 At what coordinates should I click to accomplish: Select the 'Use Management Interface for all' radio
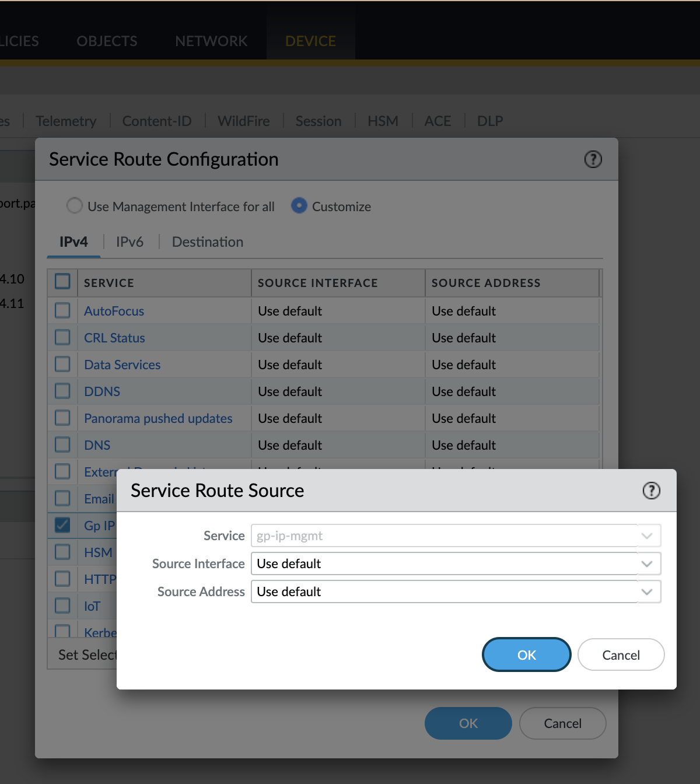pyautogui.click(x=75, y=206)
